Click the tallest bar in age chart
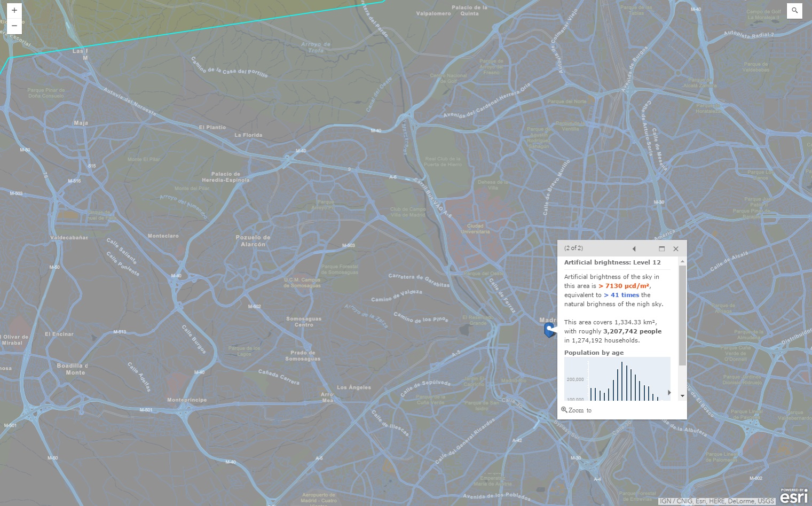 tap(621, 380)
